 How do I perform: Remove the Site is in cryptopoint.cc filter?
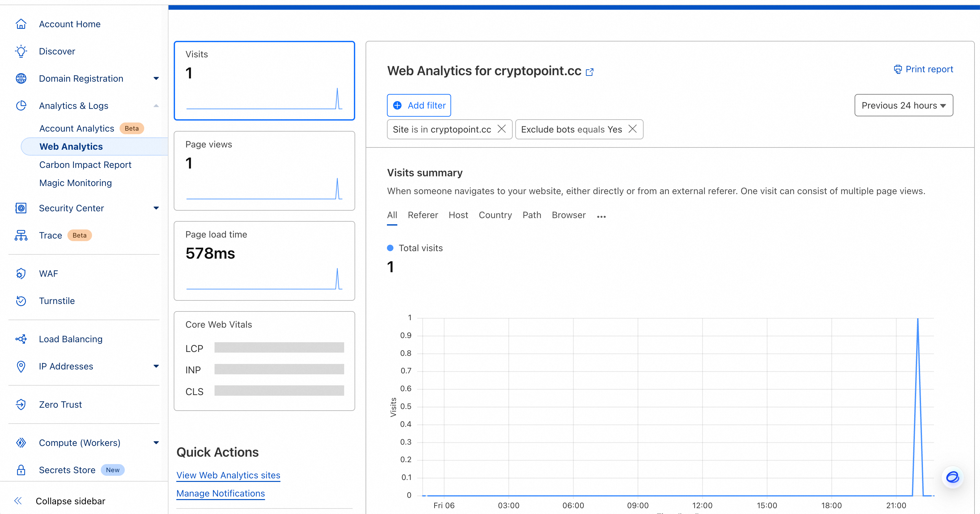pyautogui.click(x=502, y=129)
